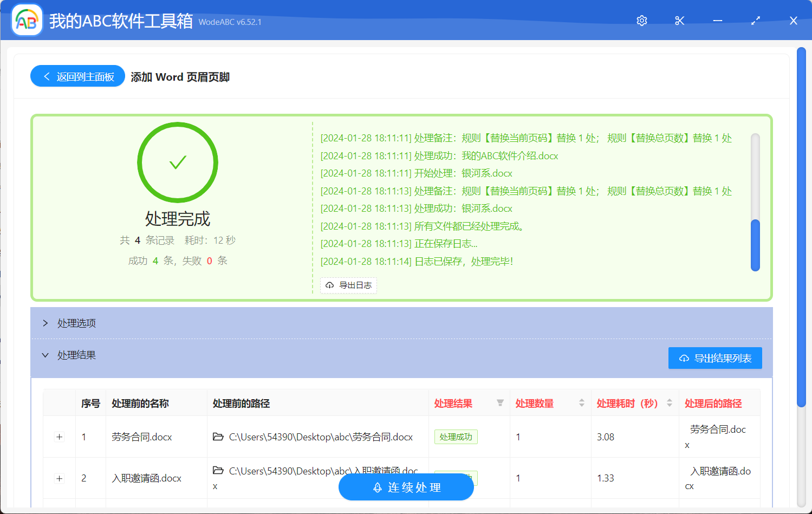This screenshot has width=812, height=514.
Task: Click the ABC logo icon top left
Action: tap(27, 20)
